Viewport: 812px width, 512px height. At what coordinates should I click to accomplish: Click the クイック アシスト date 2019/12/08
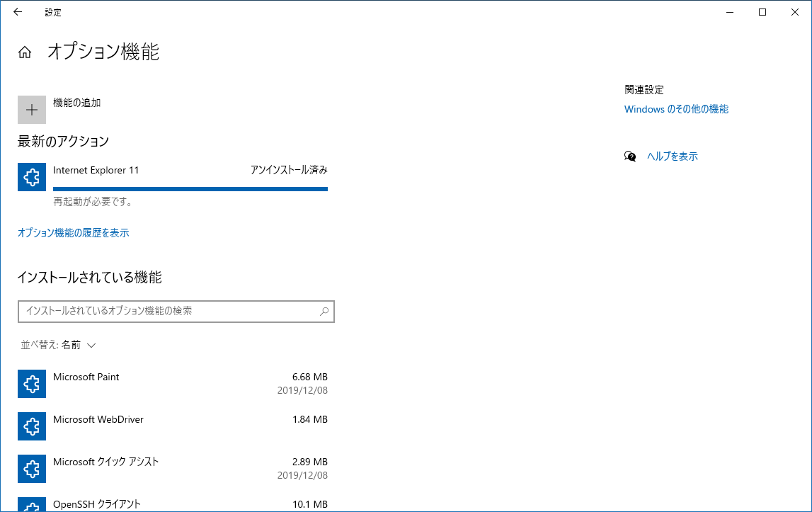pos(302,475)
